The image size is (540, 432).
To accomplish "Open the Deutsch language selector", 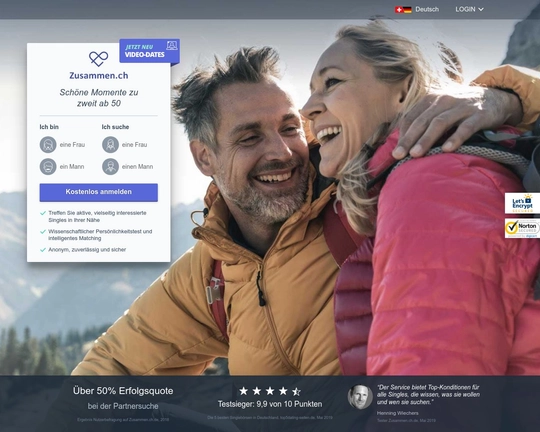I will coord(427,10).
